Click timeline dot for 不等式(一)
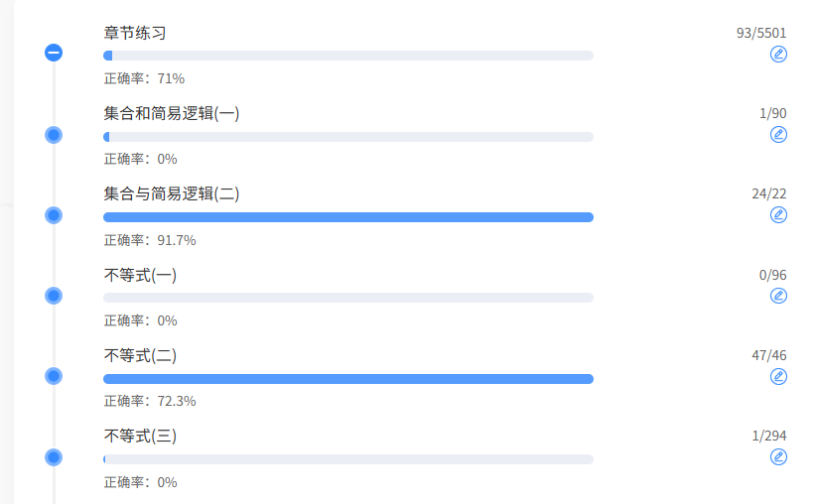This screenshot has width=815, height=504. (54, 296)
